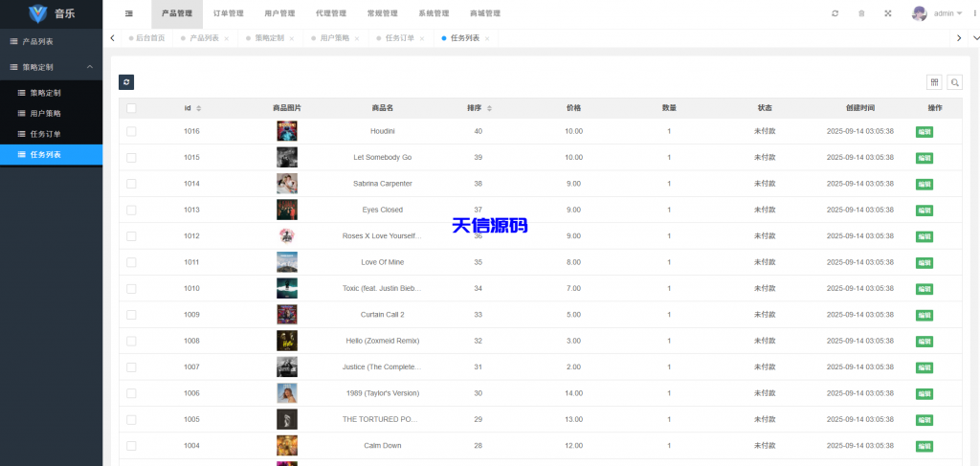The image size is (980, 466).
Task: Open column display settings icon
Action: coord(934,82)
